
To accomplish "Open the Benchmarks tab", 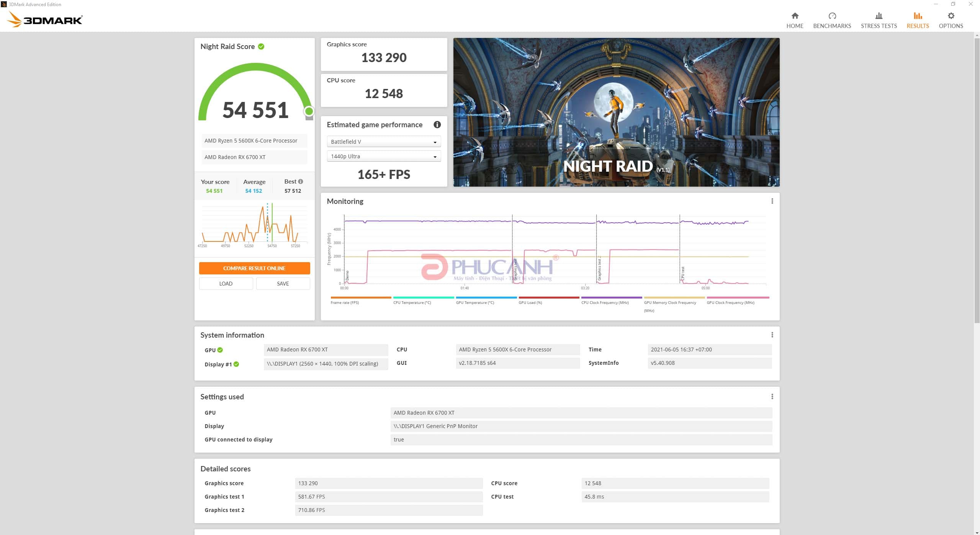I will pyautogui.click(x=832, y=21).
